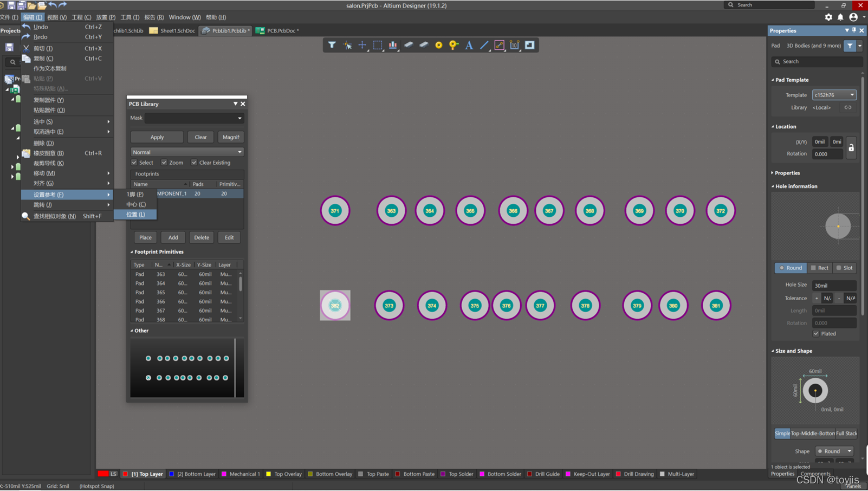The image size is (868, 491).
Task: Switch to the PCB.PcbDoc tab
Action: tap(277, 31)
